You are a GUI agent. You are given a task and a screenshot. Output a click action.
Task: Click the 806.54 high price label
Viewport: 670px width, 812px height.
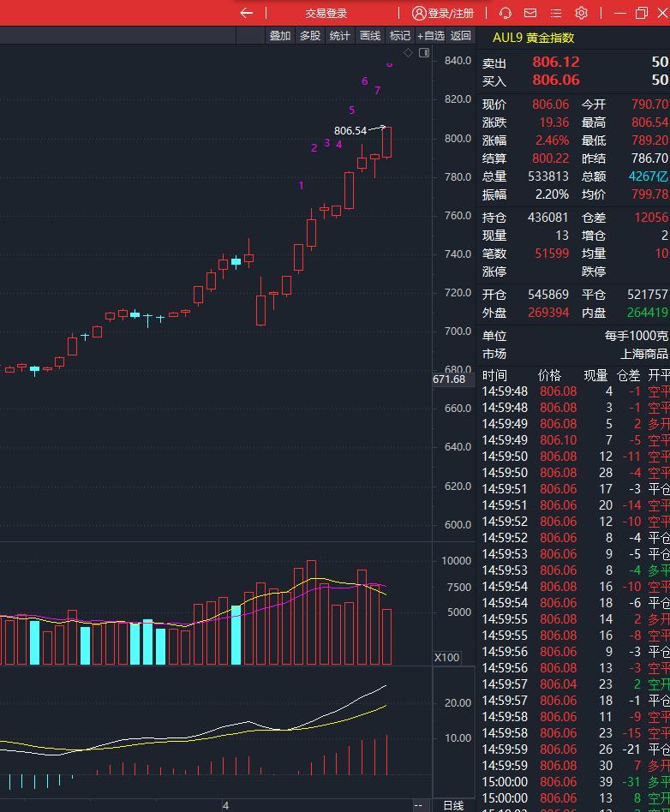pyautogui.click(x=350, y=131)
